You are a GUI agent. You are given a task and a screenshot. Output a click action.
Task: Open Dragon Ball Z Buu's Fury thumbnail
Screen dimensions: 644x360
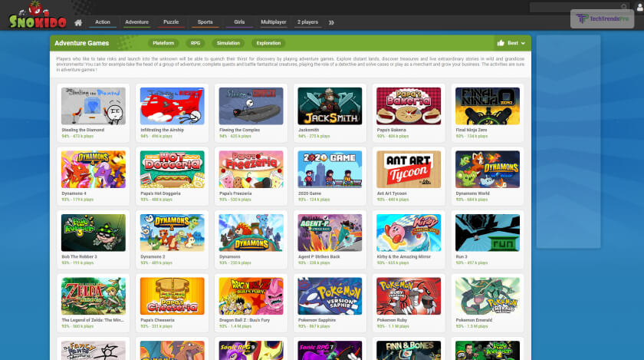click(251, 296)
